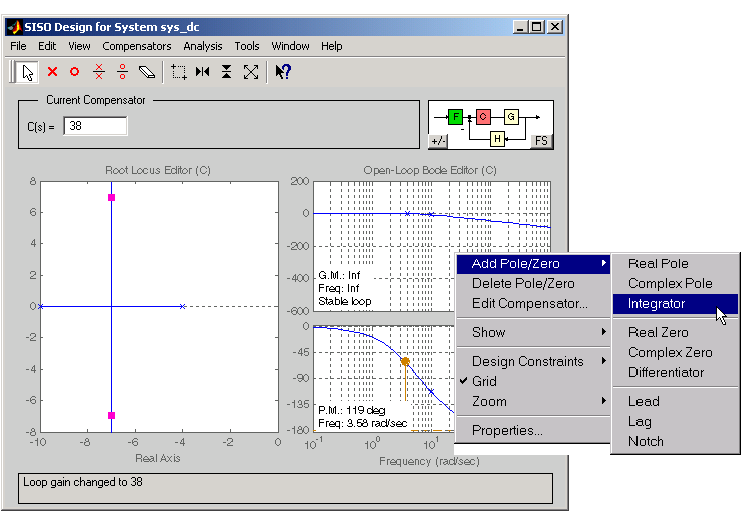Open the File menu
750x513 pixels.
[x=18, y=46]
